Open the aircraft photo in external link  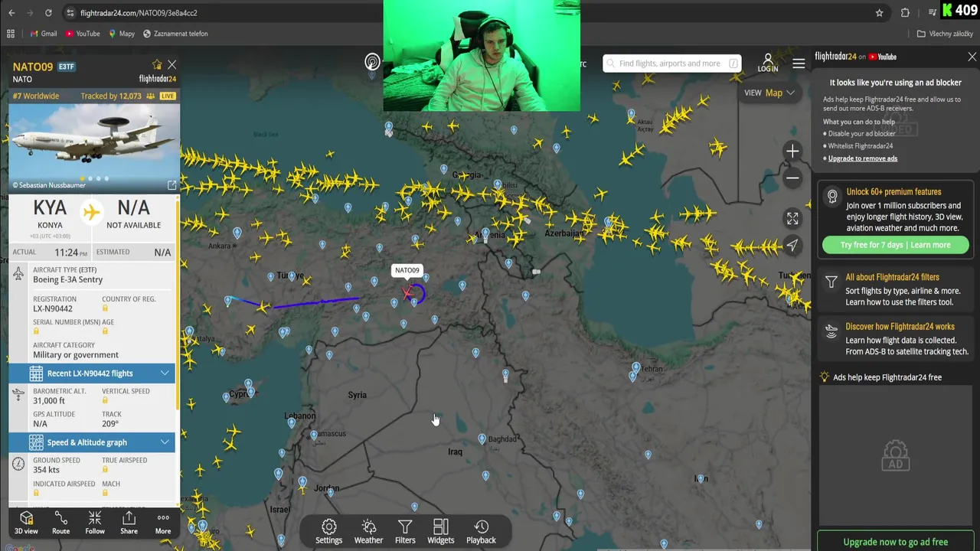(171, 185)
